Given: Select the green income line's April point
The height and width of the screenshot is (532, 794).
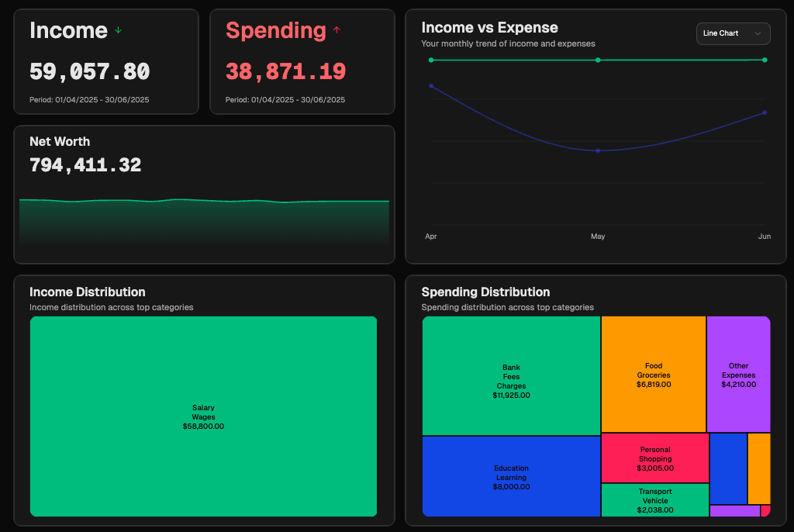Looking at the screenshot, I should pyautogui.click(x=431, y=60).
